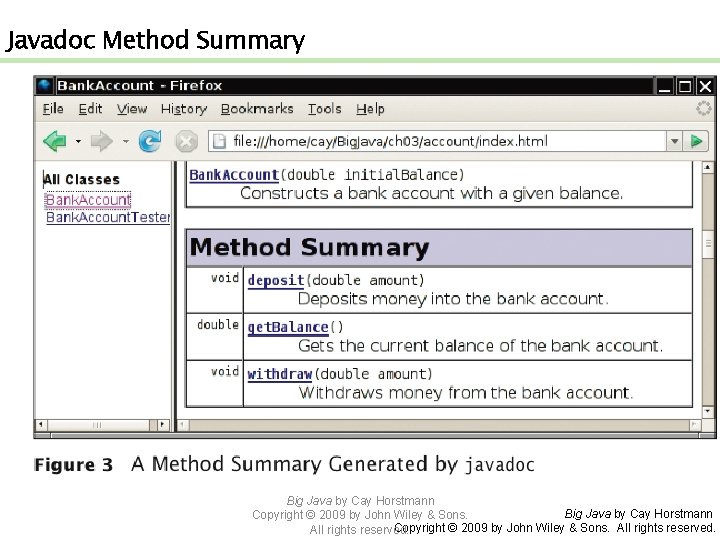
Task: Click the Firefox globe icon in the title bar
Action: click(x=45, y=85)
